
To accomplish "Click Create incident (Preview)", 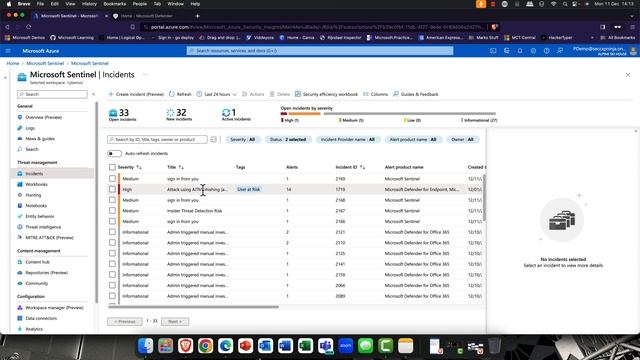I will [x=136, y=94].
